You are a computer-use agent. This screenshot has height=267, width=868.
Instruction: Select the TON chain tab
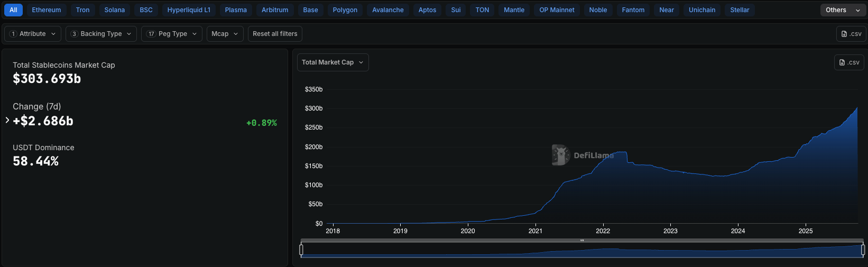[x=482, y=10]
